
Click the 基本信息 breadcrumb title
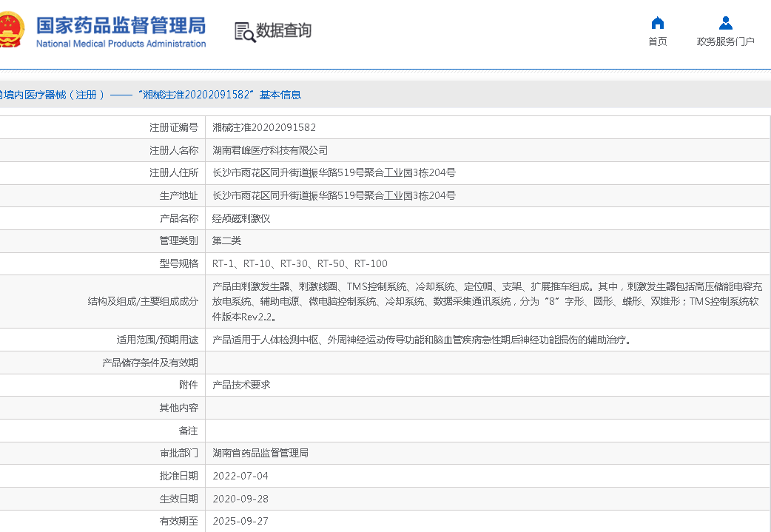tap(280, 95)
